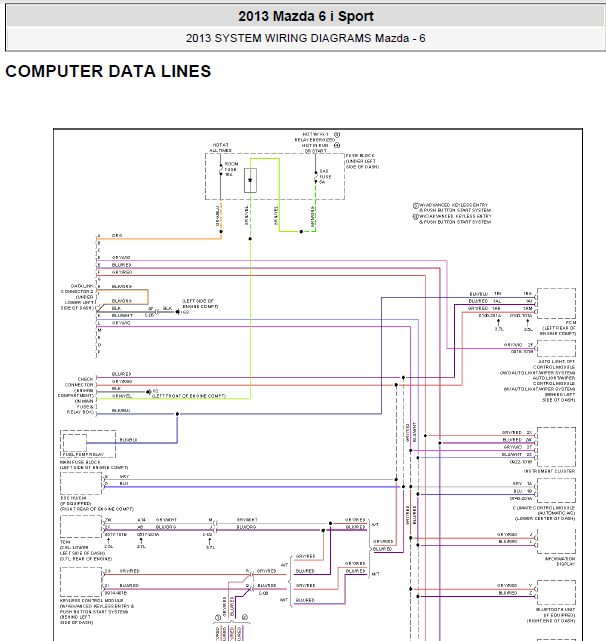
Task: Select the 'ORG' wire label at pin A
Action: pos(117,236)
